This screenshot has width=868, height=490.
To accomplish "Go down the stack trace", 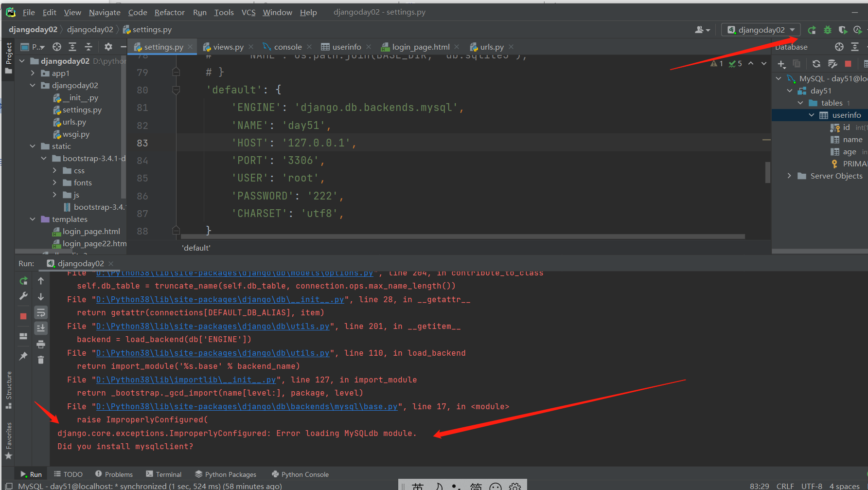I will tap(41, 296).
